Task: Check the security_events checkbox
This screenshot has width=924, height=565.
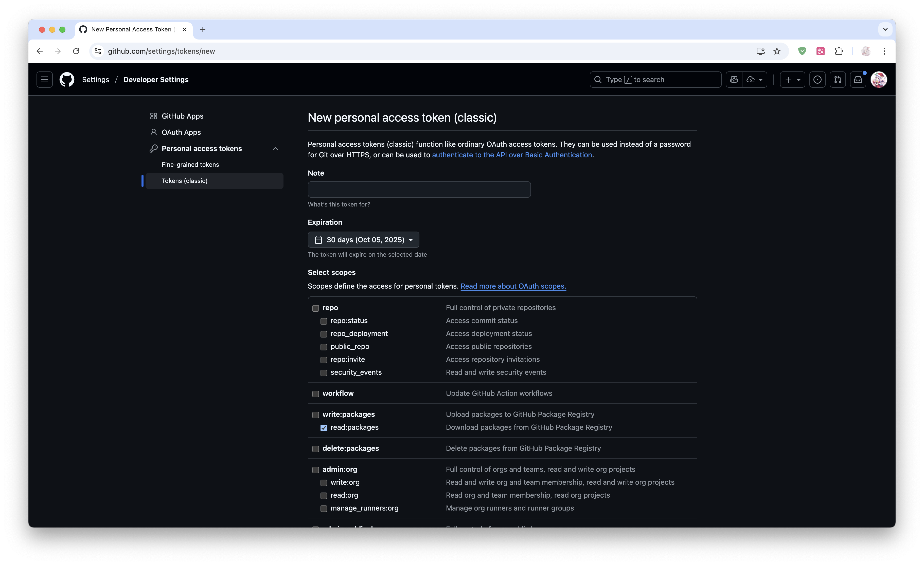Action: [324, 373]
